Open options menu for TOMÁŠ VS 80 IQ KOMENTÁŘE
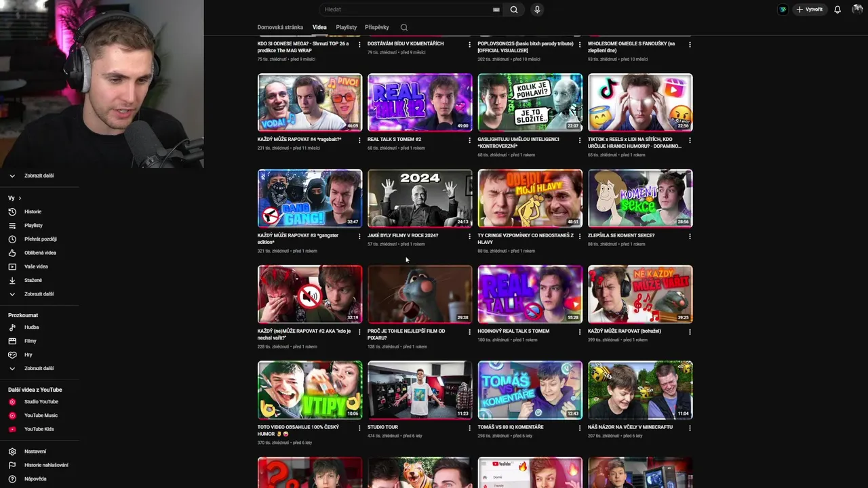Viewport: 868px width, 488px height. (579, 428)
